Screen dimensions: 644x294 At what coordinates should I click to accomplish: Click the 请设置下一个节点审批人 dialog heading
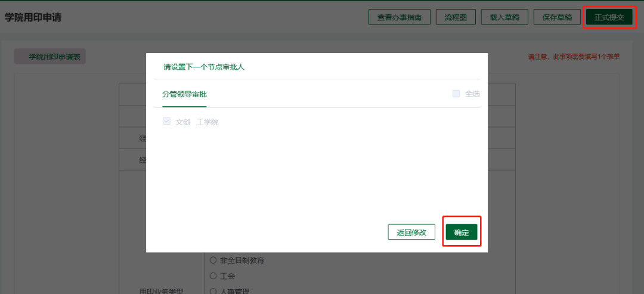pos(204,67)
